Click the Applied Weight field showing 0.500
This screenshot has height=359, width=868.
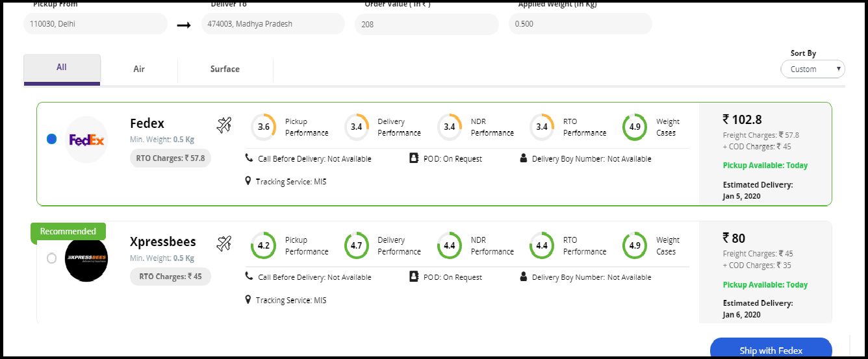[580, 24]
